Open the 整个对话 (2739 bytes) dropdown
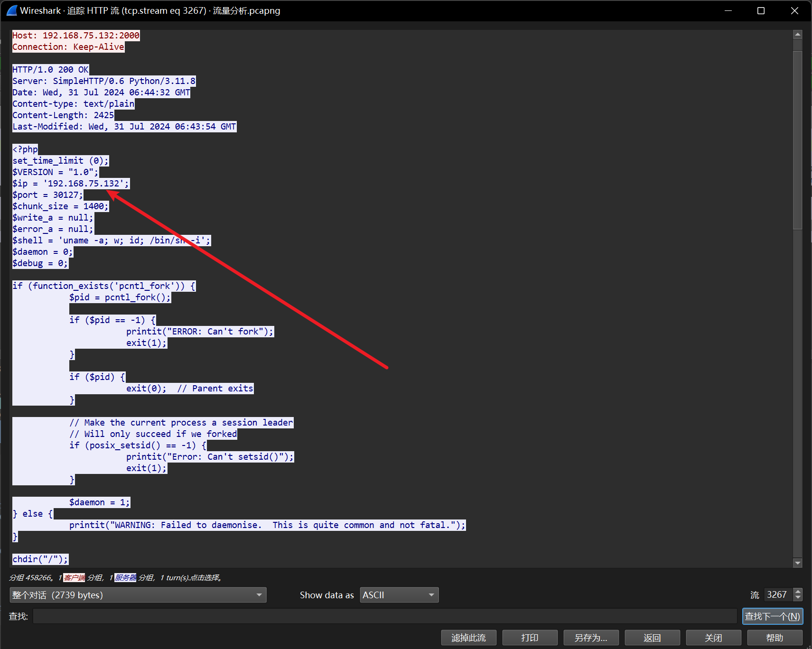Screen dimensions: 812x649 (x=138, y=595)
